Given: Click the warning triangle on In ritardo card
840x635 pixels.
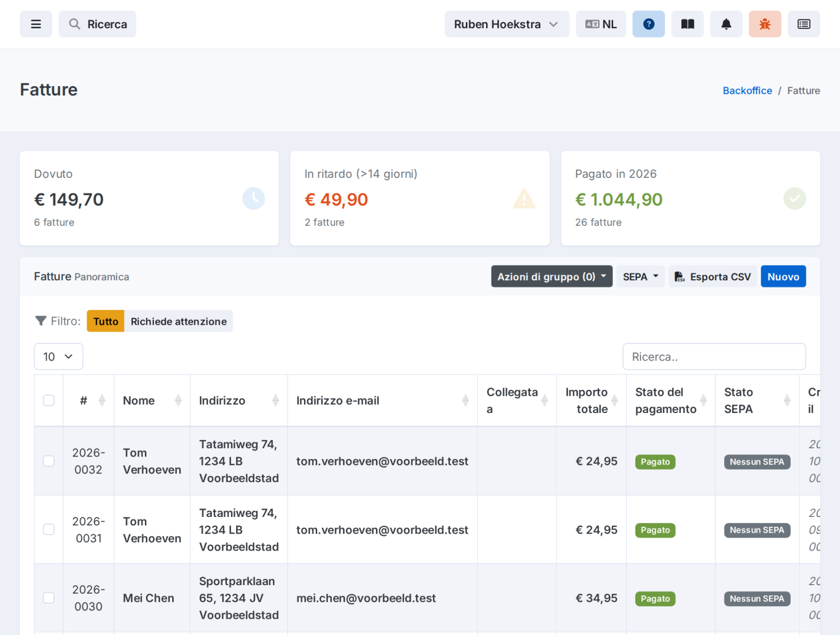Looking at the screenshot, I should 524,199.
